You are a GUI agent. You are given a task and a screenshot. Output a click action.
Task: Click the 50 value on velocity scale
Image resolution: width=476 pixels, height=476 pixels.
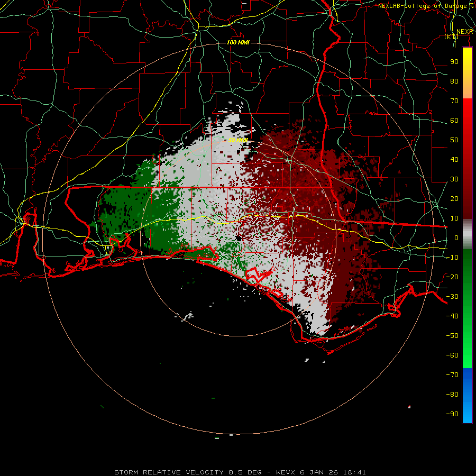point(454,140)
